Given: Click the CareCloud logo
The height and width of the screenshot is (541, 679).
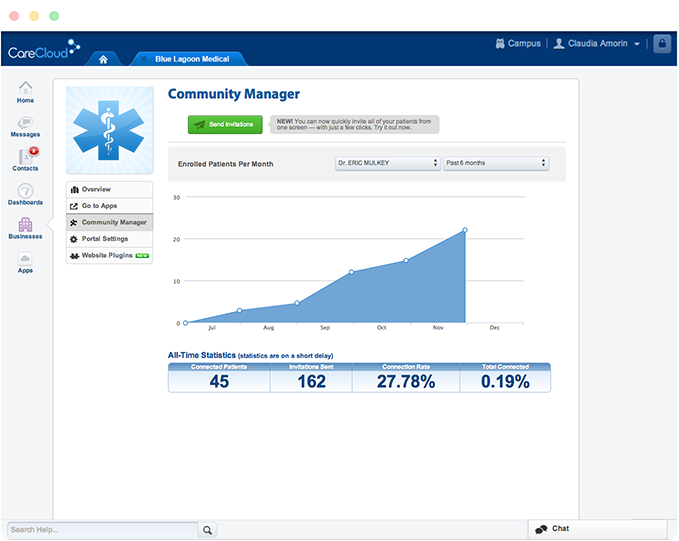Looking at the screenshot, I should coord(44,50).
